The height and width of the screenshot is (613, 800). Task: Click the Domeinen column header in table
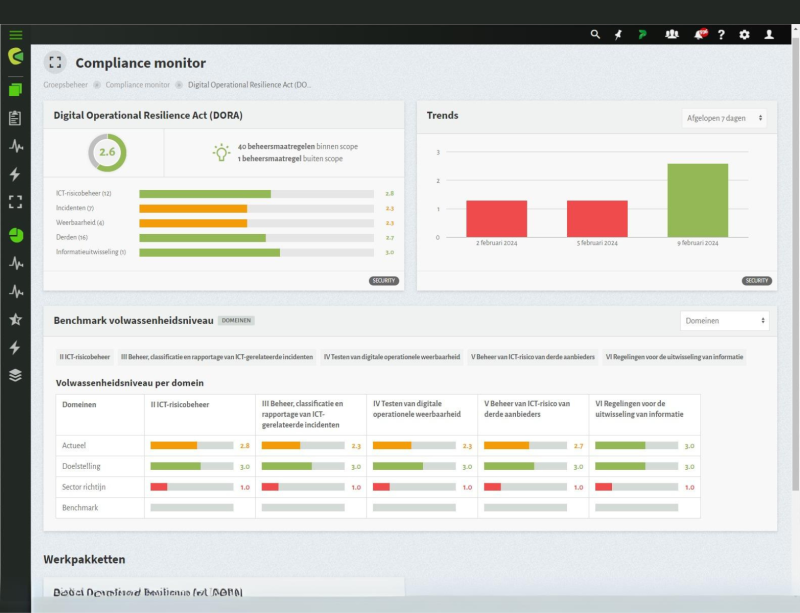pyautogui.click(x=79, y=405)
